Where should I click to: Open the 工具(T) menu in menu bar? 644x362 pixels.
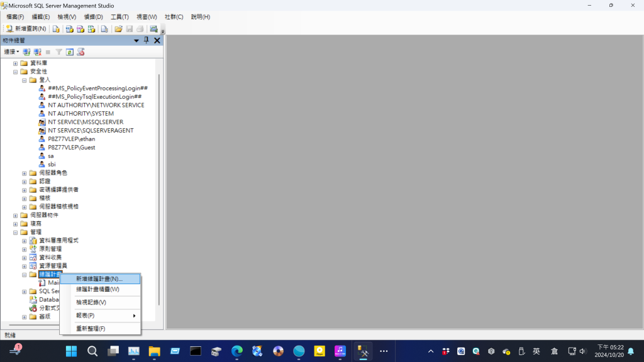click(119, 17)
